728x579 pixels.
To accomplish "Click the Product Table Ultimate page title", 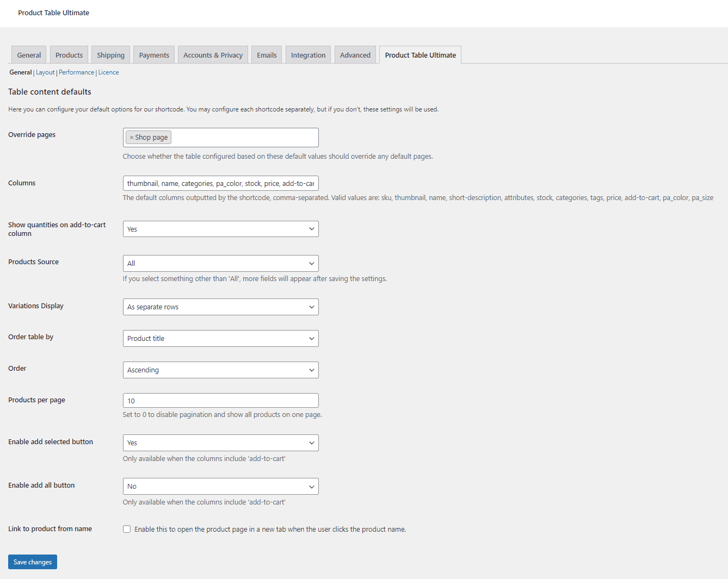I will 53,13.
